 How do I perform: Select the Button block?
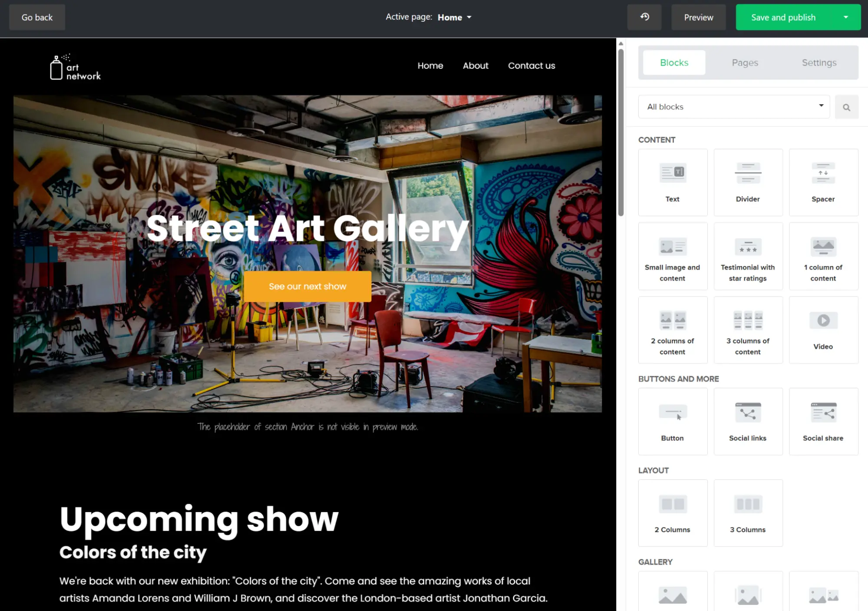click(673, 421)
